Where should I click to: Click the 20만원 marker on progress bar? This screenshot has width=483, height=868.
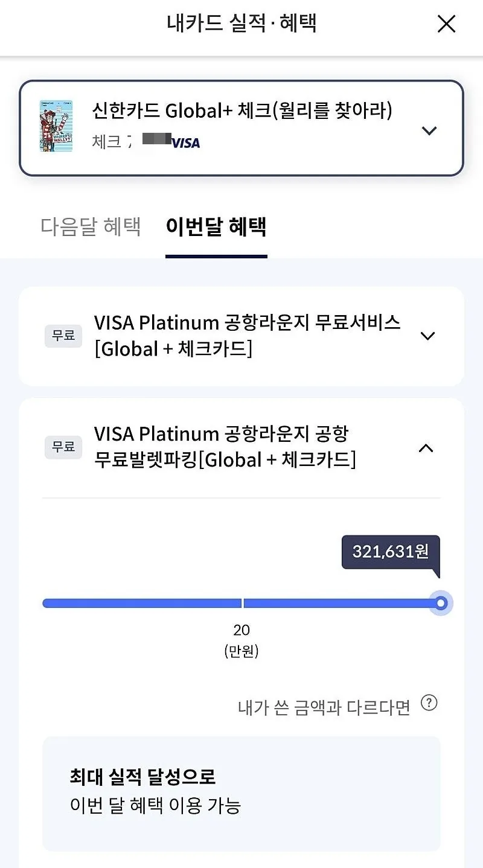(241, 640)
